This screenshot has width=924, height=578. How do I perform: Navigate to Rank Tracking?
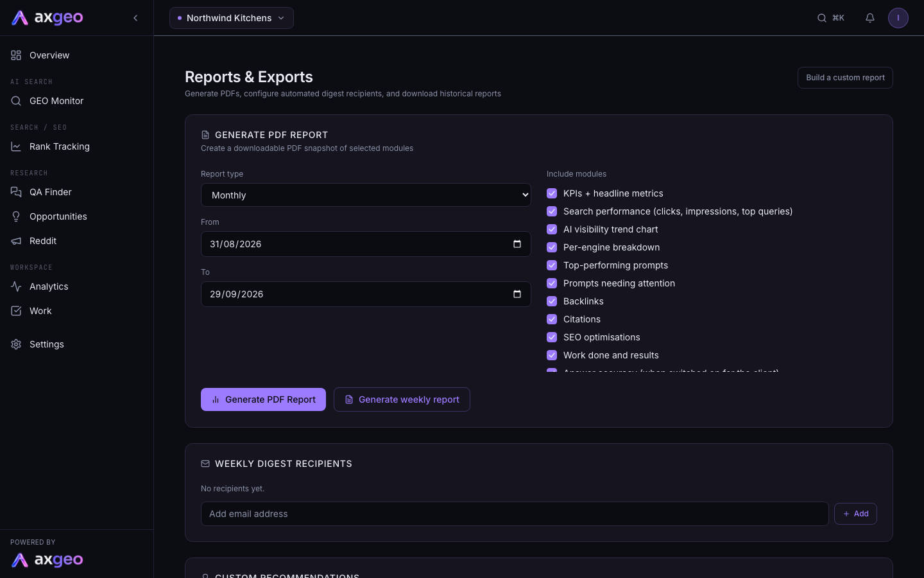[77, 146]
